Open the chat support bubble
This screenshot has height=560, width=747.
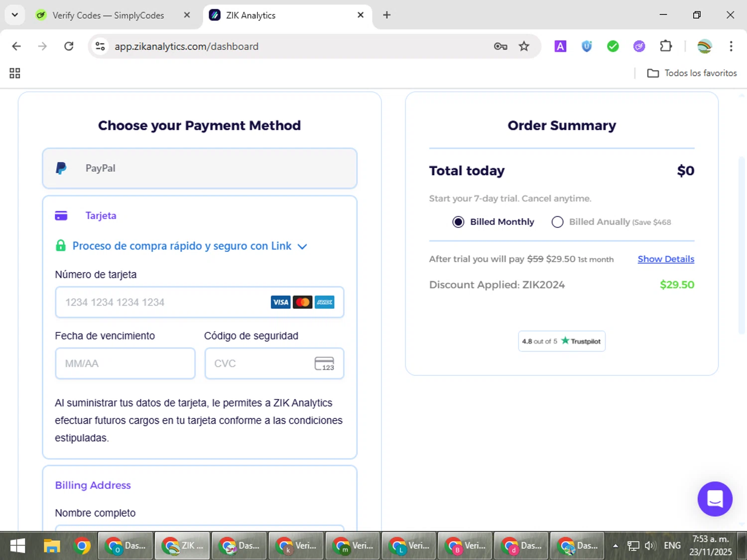pos(715,499)
